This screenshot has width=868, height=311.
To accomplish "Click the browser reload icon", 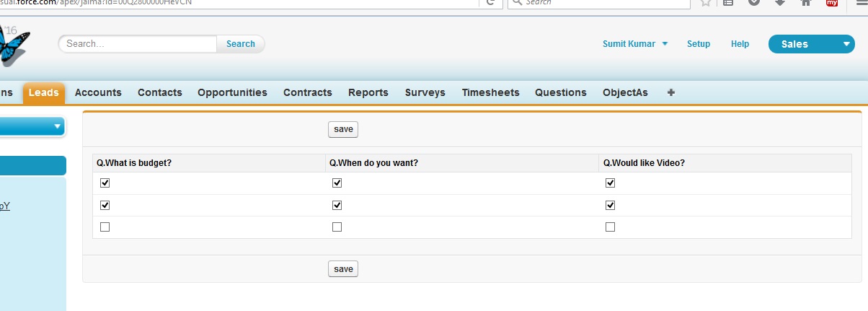I will [490, 2].
